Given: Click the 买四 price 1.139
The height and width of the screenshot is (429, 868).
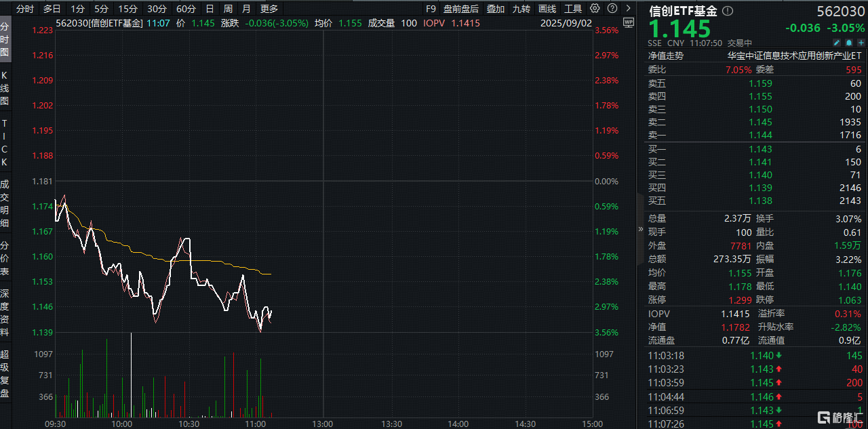Looking at the screenshot, I should (760, 188).
